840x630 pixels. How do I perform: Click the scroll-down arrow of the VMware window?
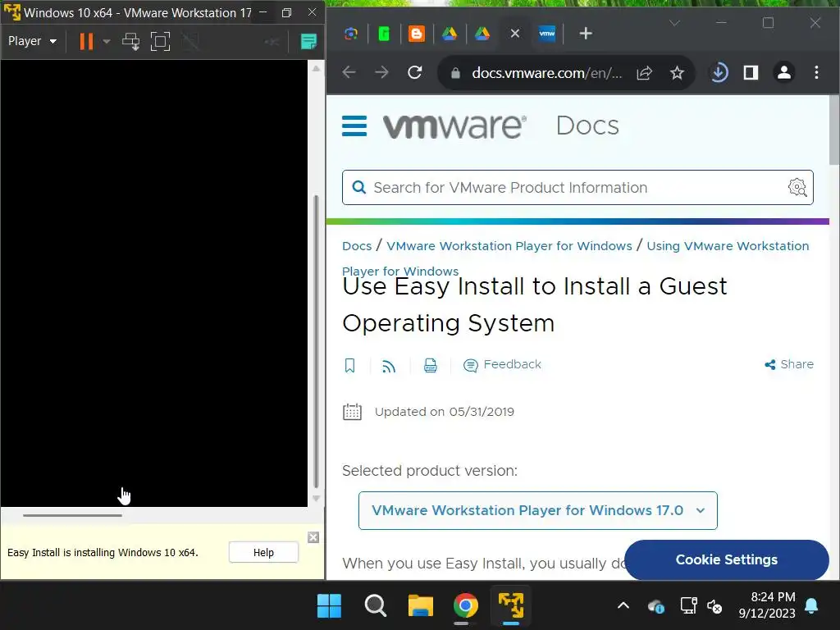[x=316, y=498]
